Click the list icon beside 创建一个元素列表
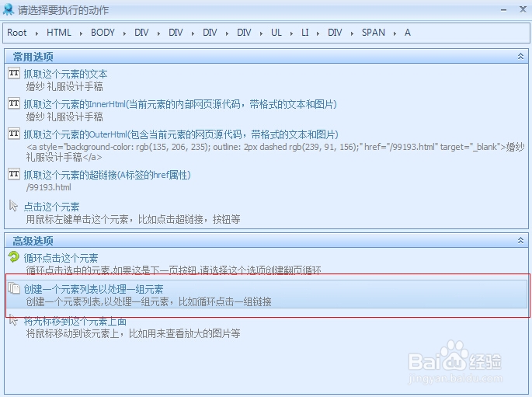532x397 pixels. pyautogui.click(x=13, y=289)
